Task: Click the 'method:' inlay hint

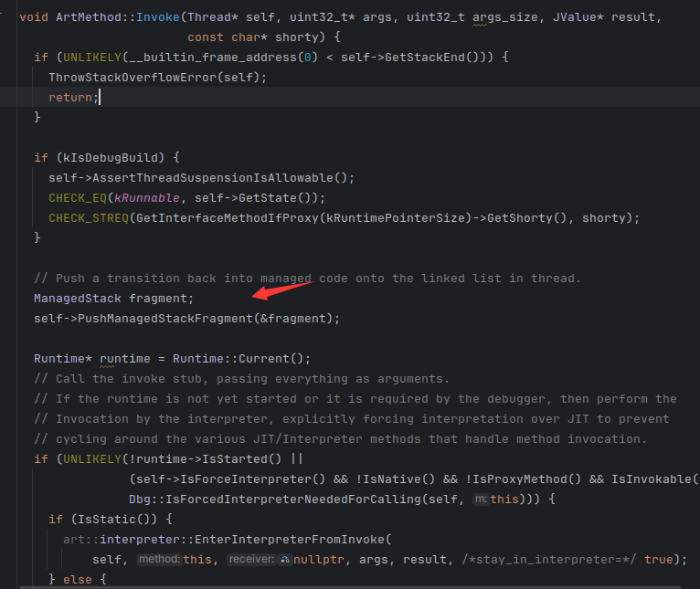Action: (159, 559)
